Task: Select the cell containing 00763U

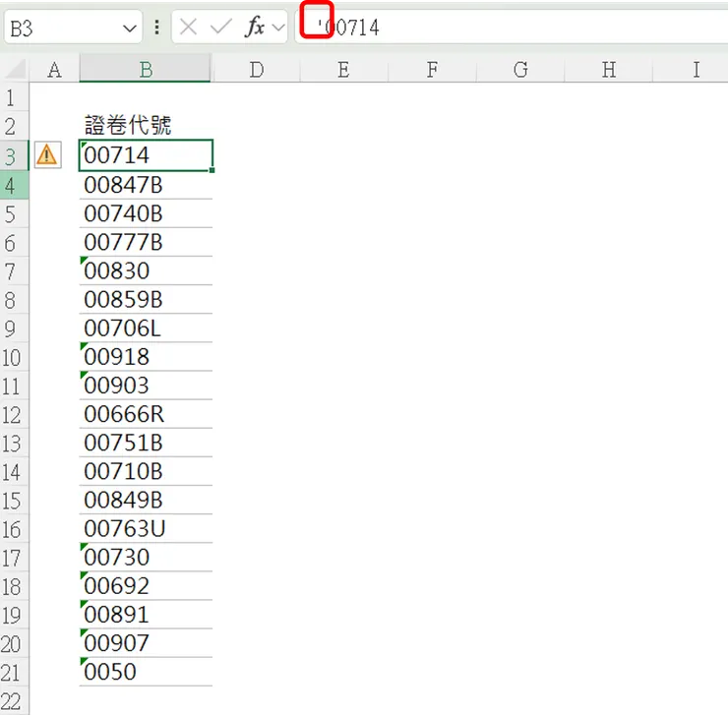Action: (146, 529)
